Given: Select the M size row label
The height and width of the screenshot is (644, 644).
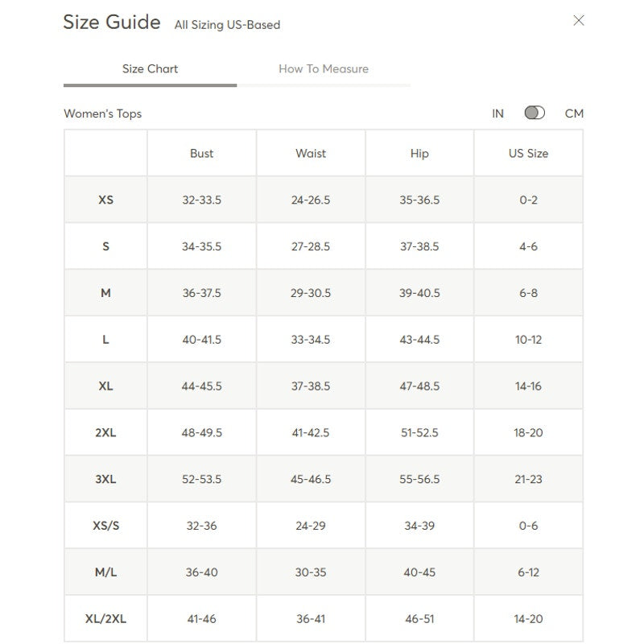Looking at the screenshot, I should click(x=105, y=293).
